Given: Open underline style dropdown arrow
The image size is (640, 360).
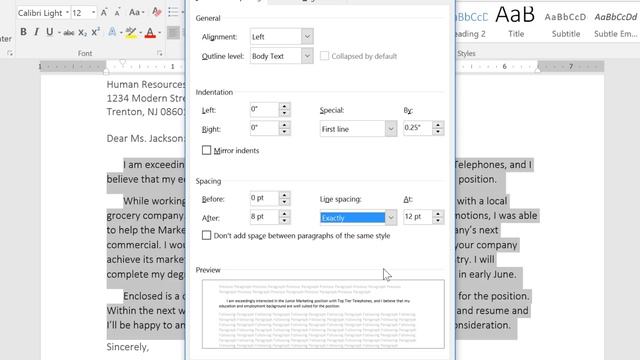Looking at the screenshot, I should pyautogui.click(x=59, y=32).
